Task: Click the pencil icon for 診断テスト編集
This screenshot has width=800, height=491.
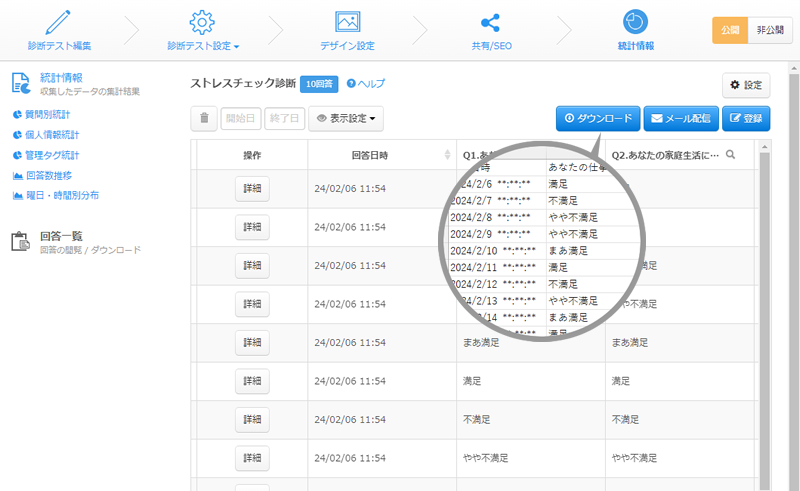Action: [x=59, y=21]
